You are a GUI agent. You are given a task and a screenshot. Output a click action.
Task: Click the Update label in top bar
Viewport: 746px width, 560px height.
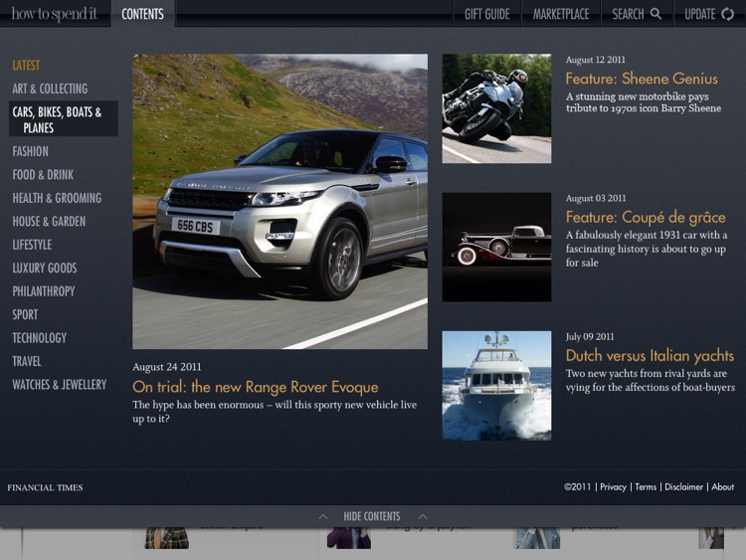point(700,14)
